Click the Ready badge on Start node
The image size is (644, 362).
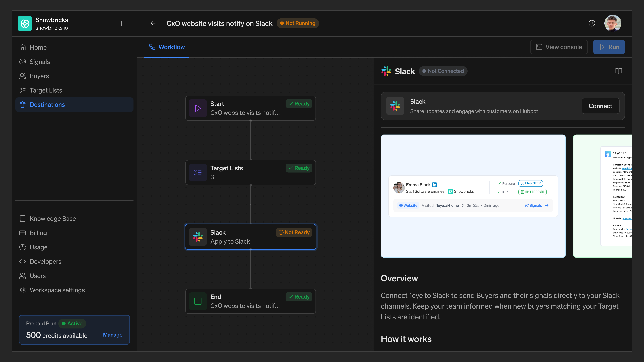point(299,104)
